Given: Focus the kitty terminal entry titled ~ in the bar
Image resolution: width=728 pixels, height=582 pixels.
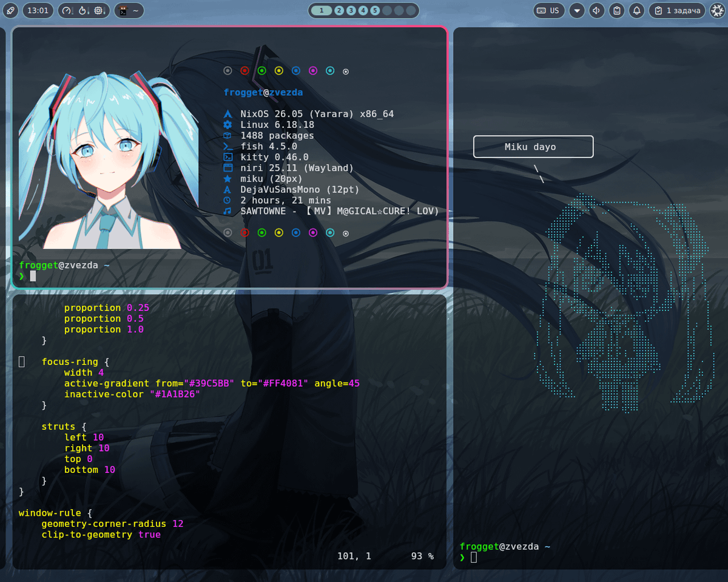Looking at the screenshot, I should pos(129,10).
